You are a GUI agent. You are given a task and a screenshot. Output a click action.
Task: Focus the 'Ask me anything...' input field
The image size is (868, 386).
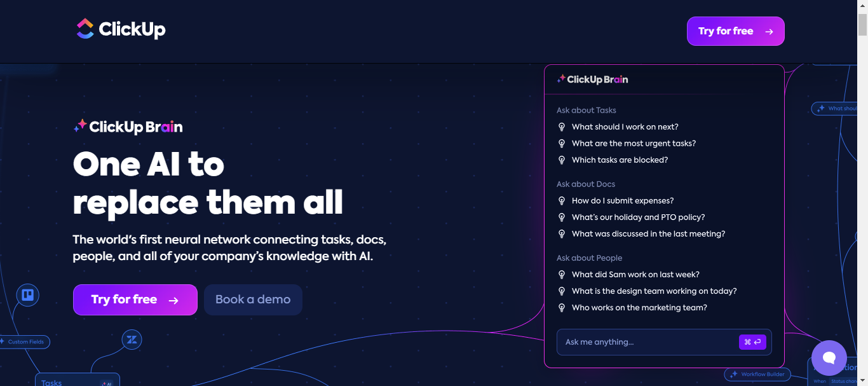pyautogui.click(x=648, y=342)
